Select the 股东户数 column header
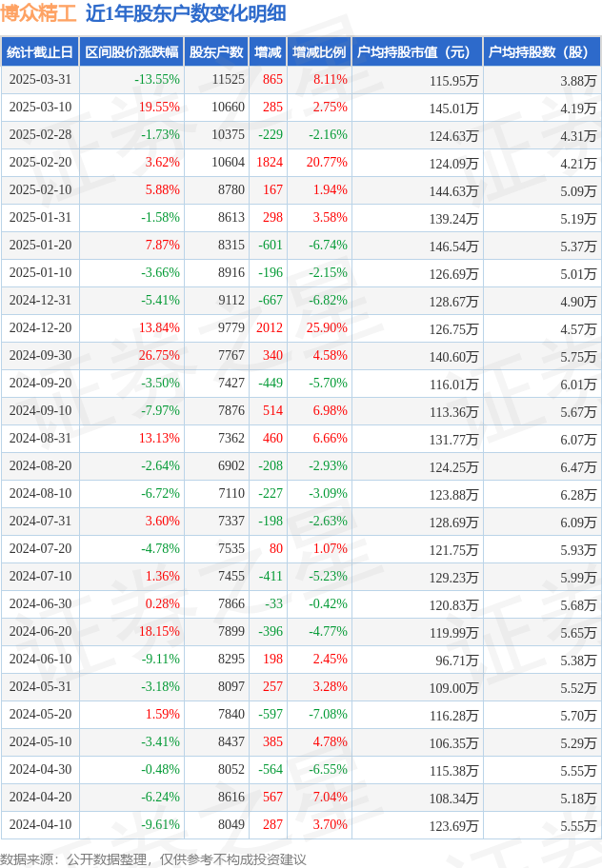 click(217, 52)
